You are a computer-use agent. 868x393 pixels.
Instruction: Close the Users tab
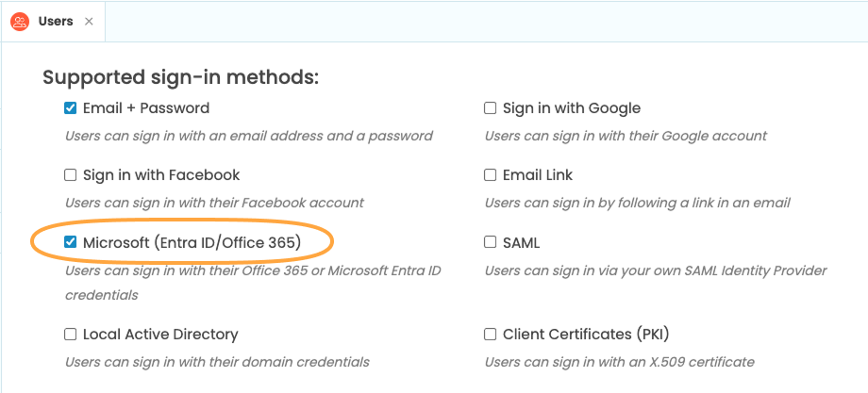(89, 21)
